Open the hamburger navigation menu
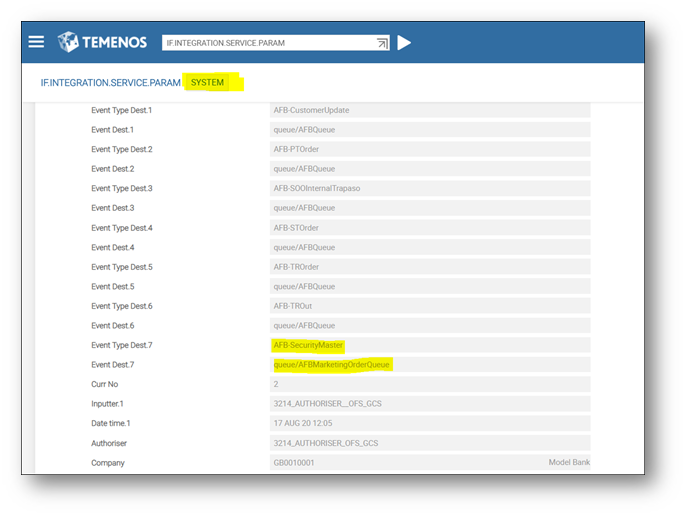 coord(37,42)
